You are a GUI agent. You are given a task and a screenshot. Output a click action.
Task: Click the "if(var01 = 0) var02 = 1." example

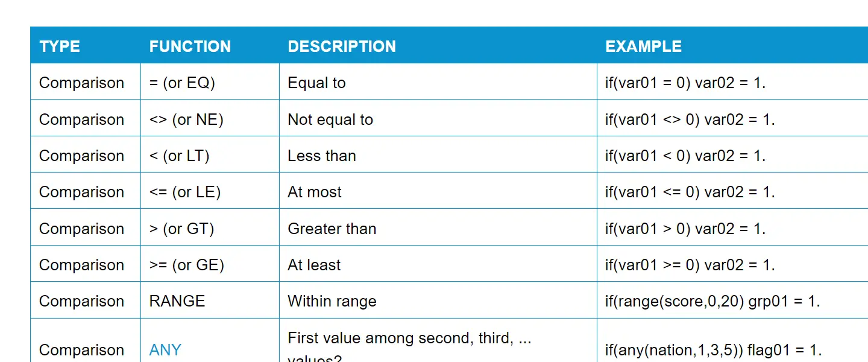(685, 83)
